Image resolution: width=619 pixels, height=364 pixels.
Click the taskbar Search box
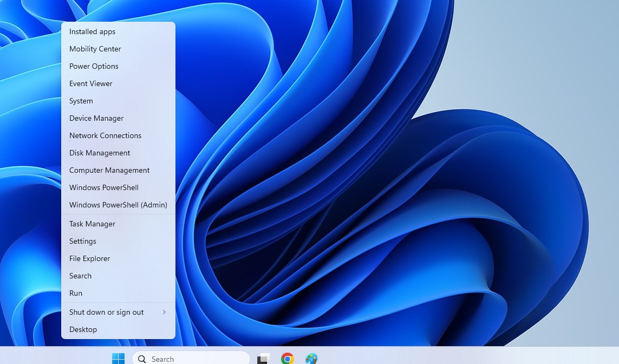pyautogui.click(x=191, y=358)
